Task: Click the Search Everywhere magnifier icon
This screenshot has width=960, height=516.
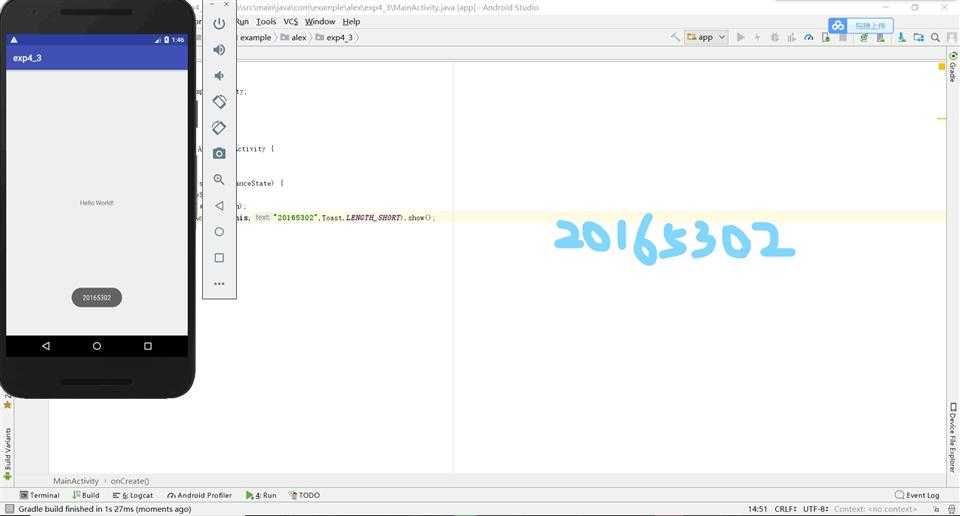Action: pos(936,37)
